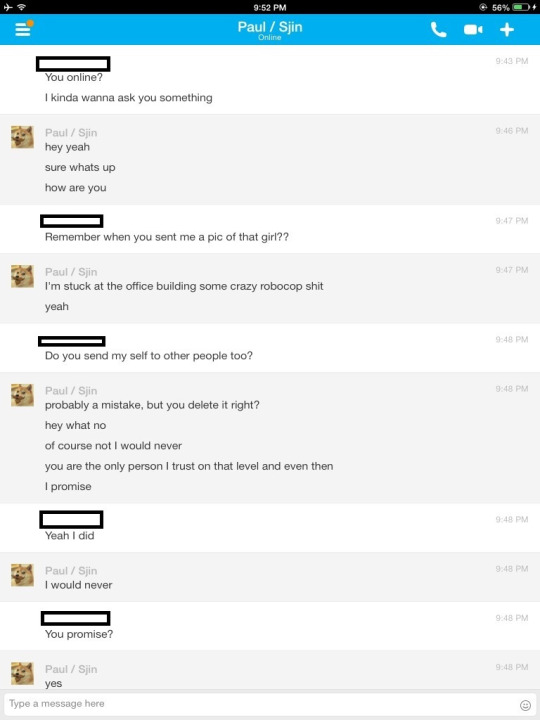Viewport: 540px width, 720px height.
Task: Open the hamburger menu with notification dot
Action: [23, 28]
